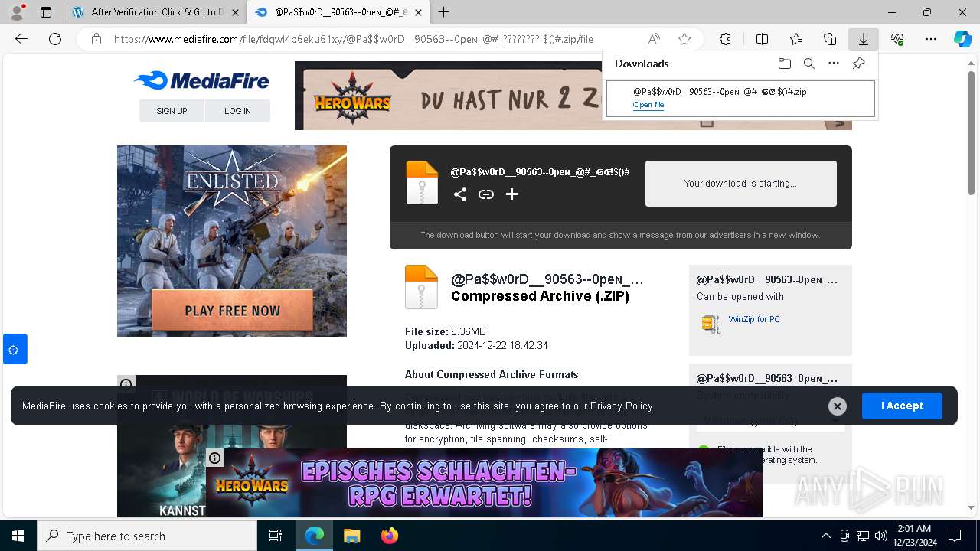The width and height of the screenshot is (980, 551).
Task: Select the @Pa$$w0rD MediaFire tab
Action: pos(338,12)
